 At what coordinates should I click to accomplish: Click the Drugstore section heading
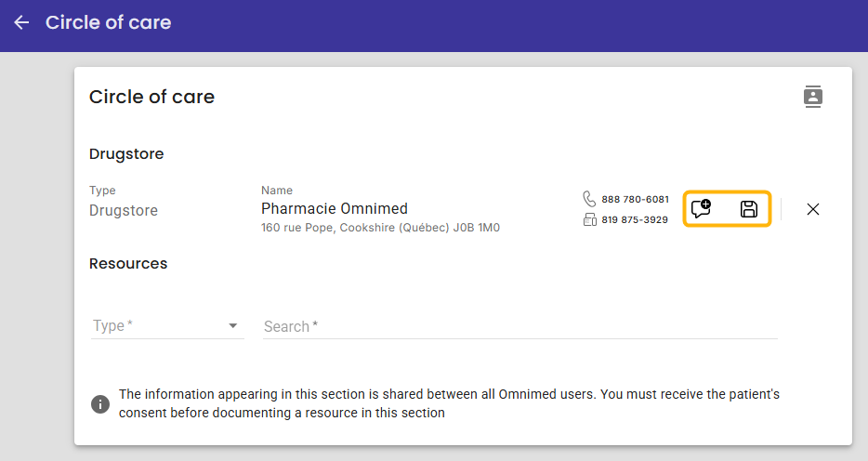[126, 154]
